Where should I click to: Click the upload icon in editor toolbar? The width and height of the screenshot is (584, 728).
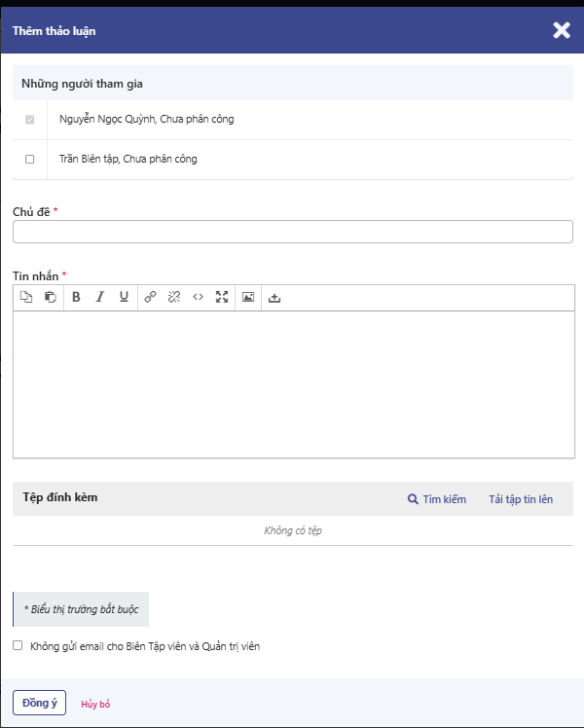click(274, 298)
